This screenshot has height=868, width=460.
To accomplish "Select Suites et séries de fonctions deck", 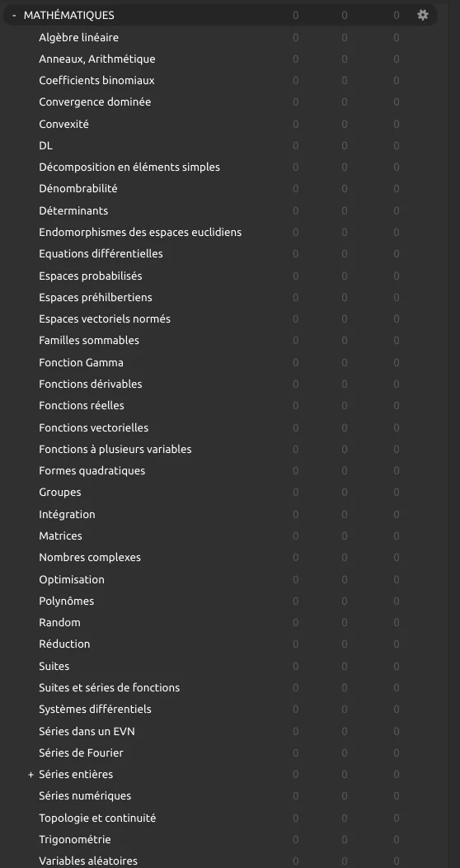I will pyautogui.click(x=110, y=687).
